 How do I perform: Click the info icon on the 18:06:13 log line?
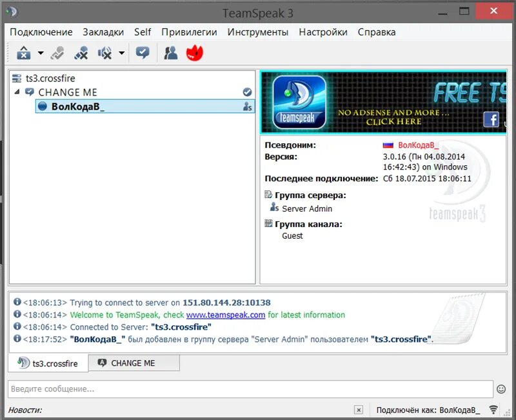17,302
